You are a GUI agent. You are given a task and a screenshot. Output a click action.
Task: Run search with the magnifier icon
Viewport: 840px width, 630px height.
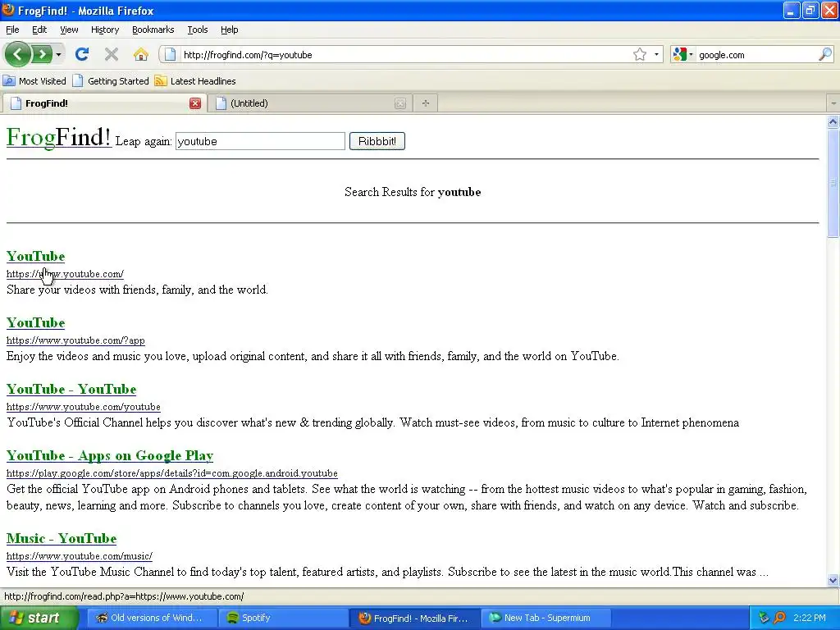pyautogui.click(x=825, y=54)
